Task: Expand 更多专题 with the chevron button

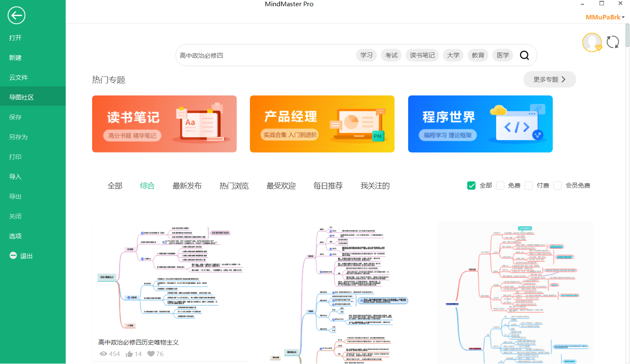Action: tap(549, 79)
